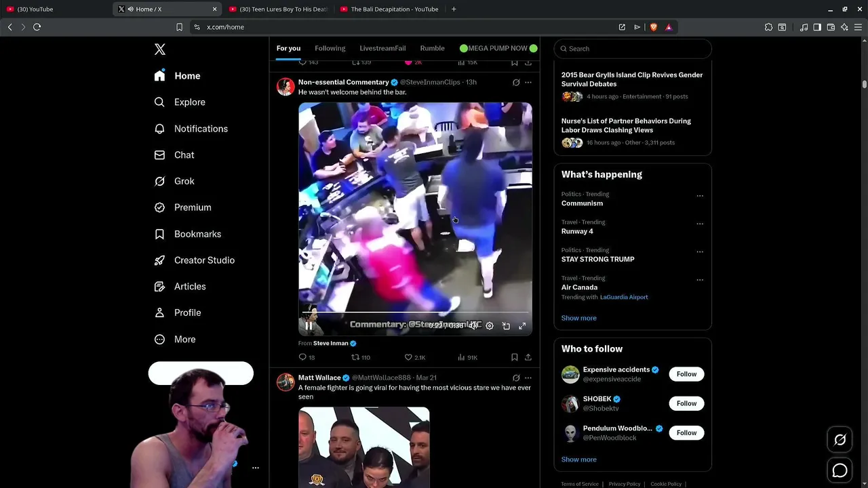Screen dimensions: 868x488
Task: Open more options for Runway 4 trend
Action: 700,224
